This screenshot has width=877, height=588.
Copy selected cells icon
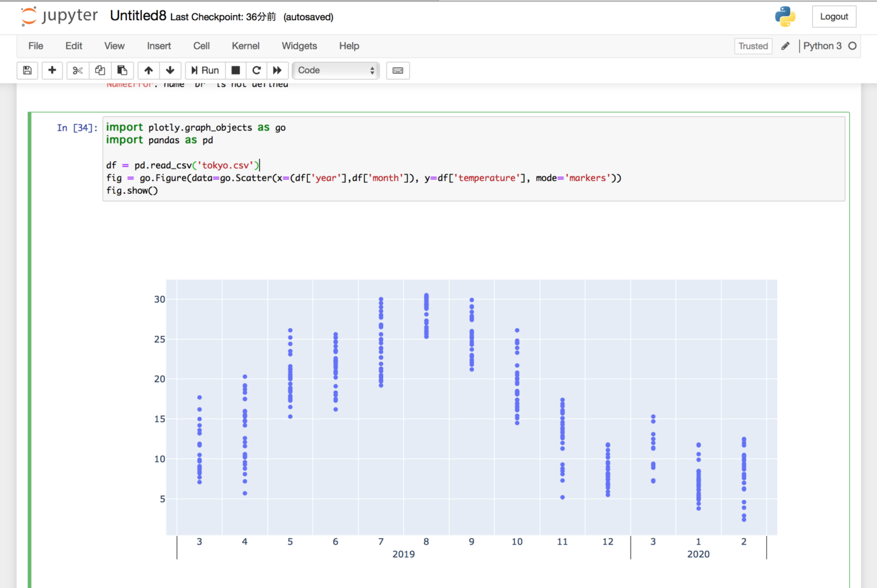point(100,70)
